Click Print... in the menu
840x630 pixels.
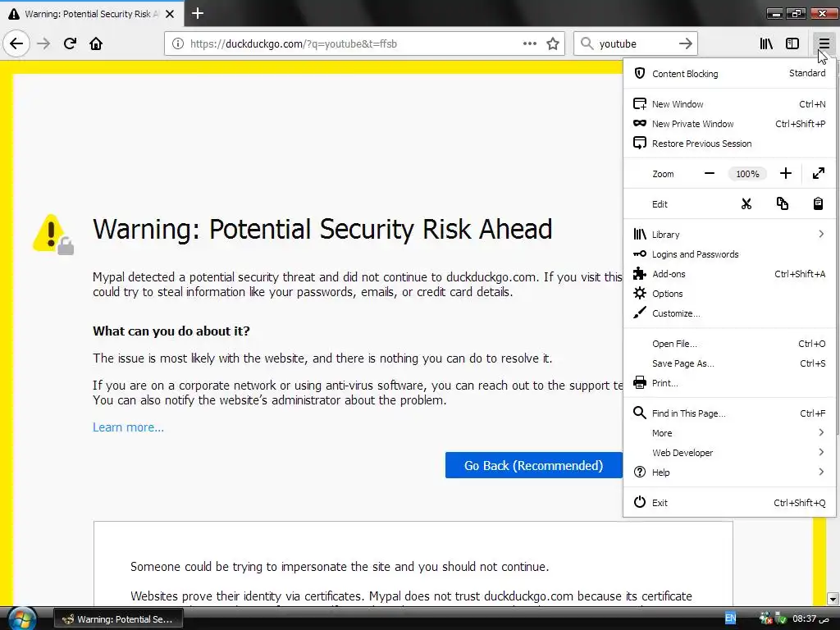(729, 383)
